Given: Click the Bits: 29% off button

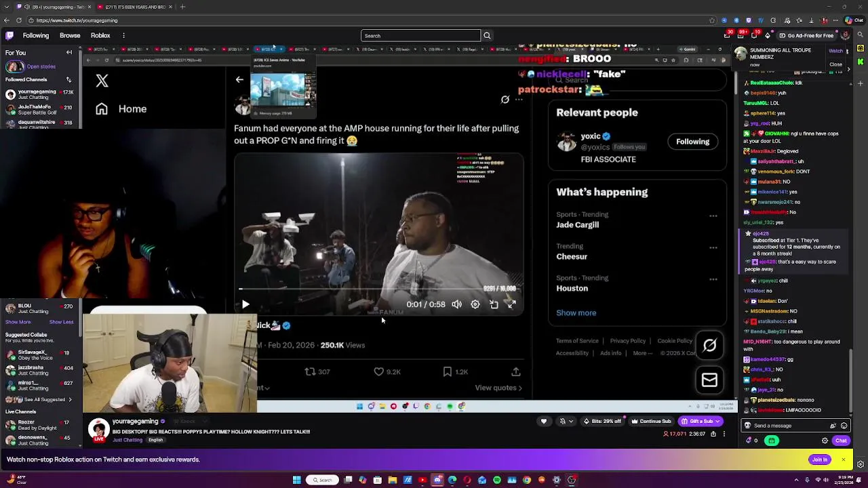Looking at the screenshot, I should (602, 421).
